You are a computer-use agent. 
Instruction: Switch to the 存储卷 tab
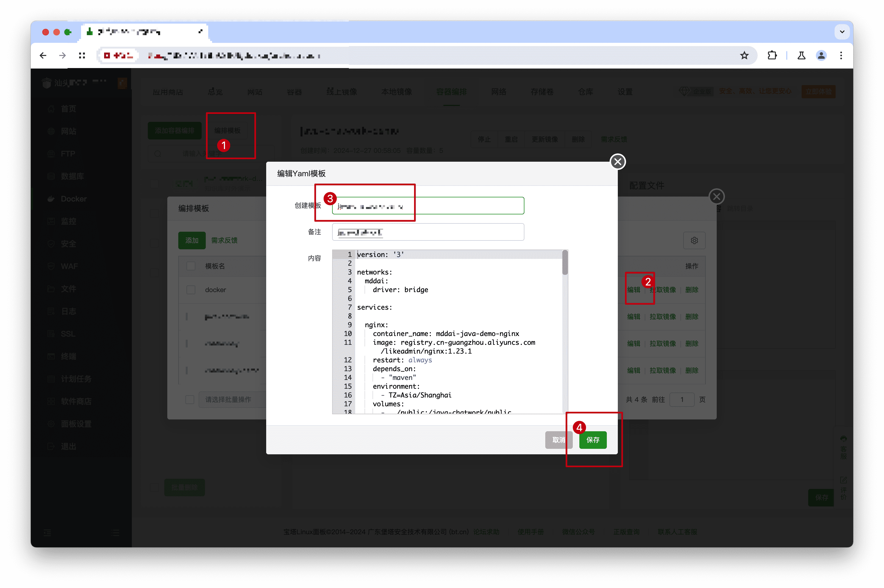click(542, 92)
